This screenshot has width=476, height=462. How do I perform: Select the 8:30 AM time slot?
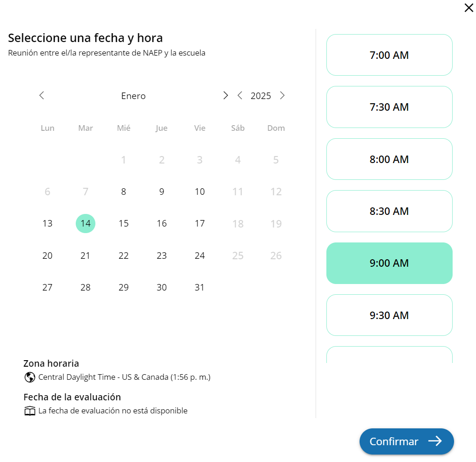point(389,211)
